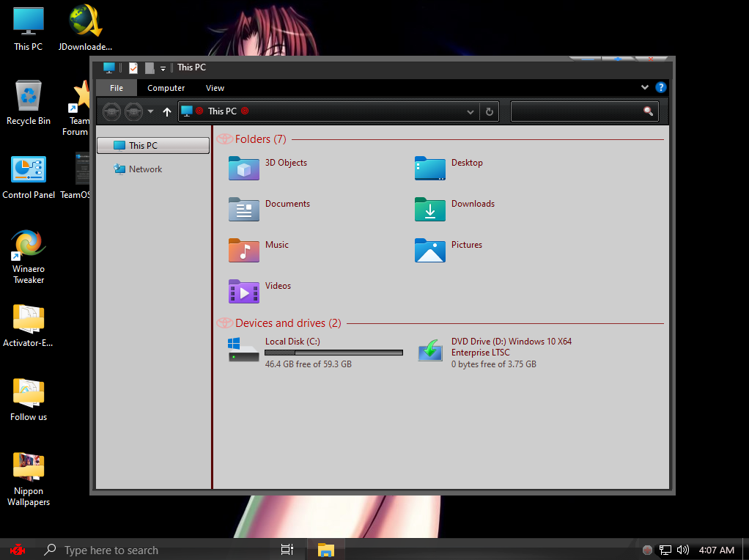The height and width of the screenshot is (560, 749).
Task: Open Explorer help question mark
Action: point(660,88)
